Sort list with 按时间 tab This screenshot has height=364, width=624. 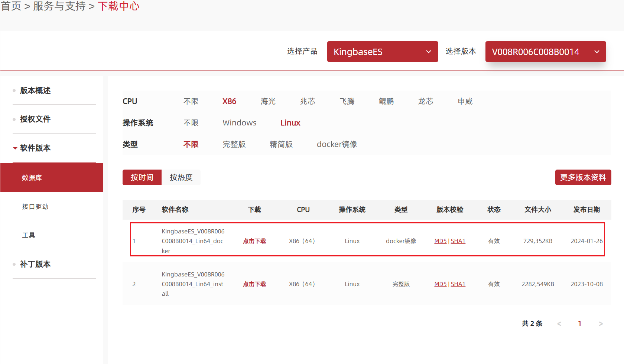[x=142, y=177]
